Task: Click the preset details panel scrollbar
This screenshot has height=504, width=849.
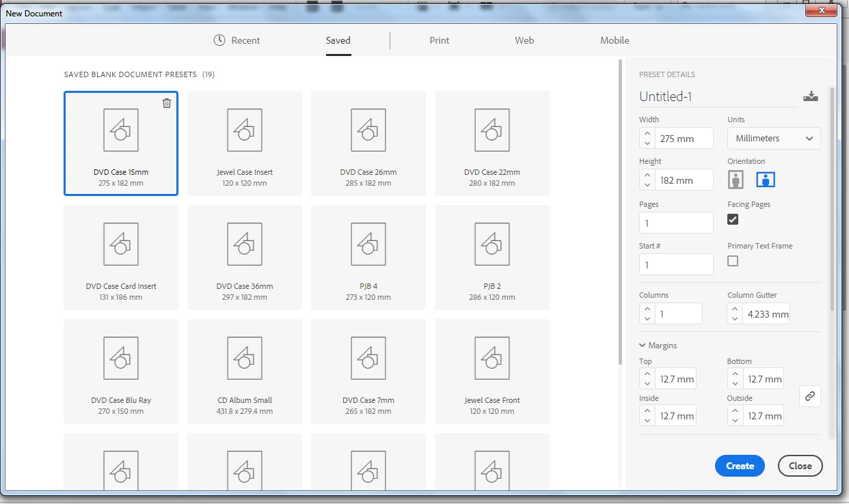Action: [832, 198]
